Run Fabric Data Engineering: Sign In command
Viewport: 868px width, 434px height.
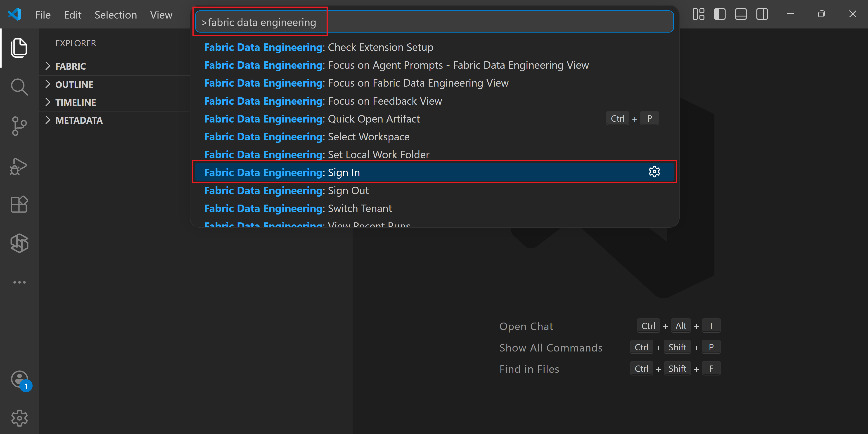point(344,172)
